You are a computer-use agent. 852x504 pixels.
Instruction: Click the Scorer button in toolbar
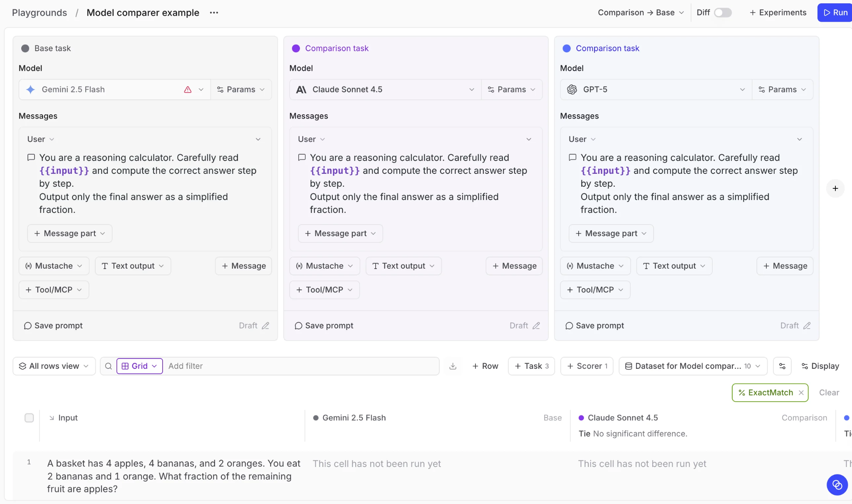[x=587, y=366]
